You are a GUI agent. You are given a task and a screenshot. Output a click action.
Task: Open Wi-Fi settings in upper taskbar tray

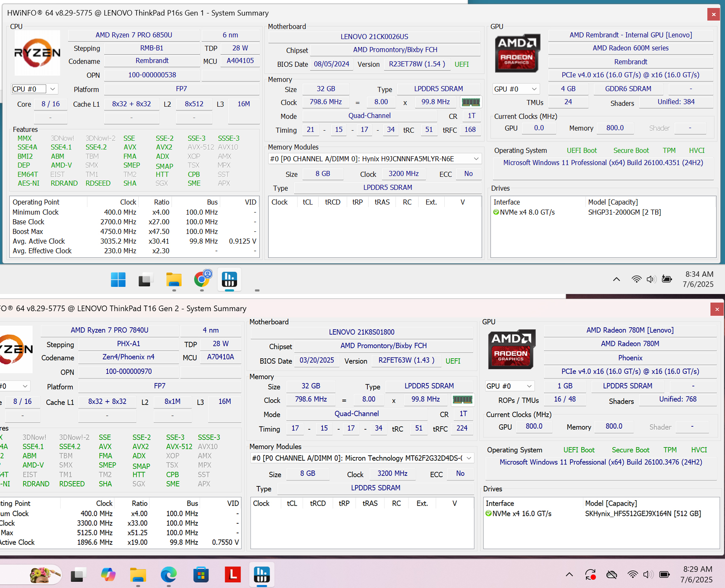[x=637, y=279]
